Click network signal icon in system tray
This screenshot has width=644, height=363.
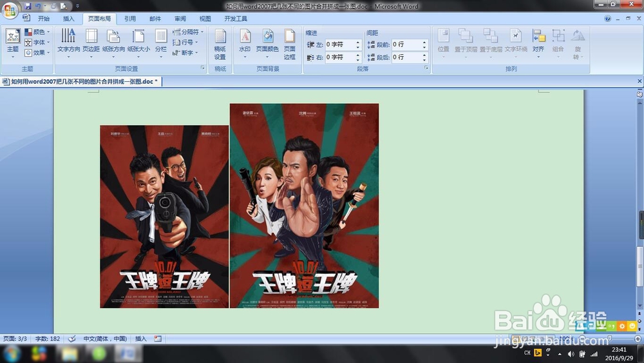pyautogui.click(x=594, y=353)
